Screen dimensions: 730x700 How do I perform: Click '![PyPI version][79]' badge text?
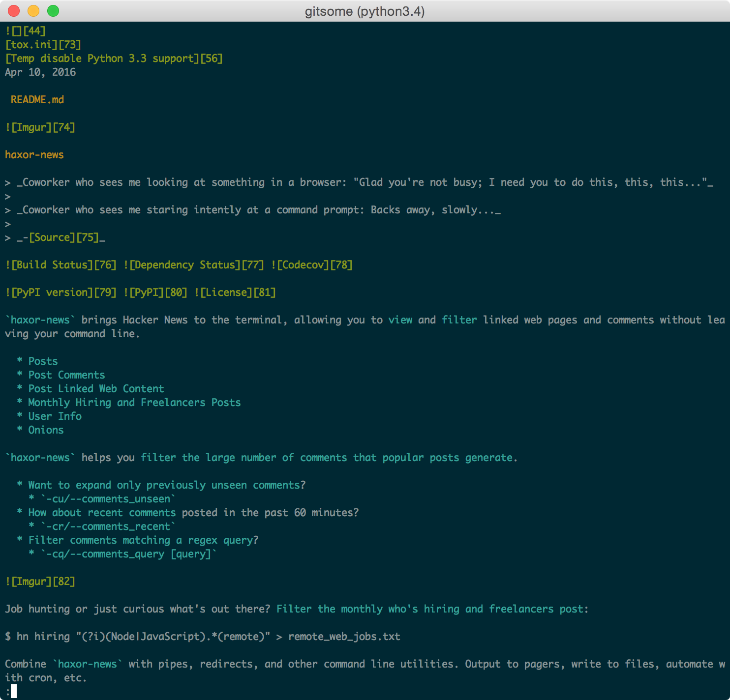tap(61, 292)
